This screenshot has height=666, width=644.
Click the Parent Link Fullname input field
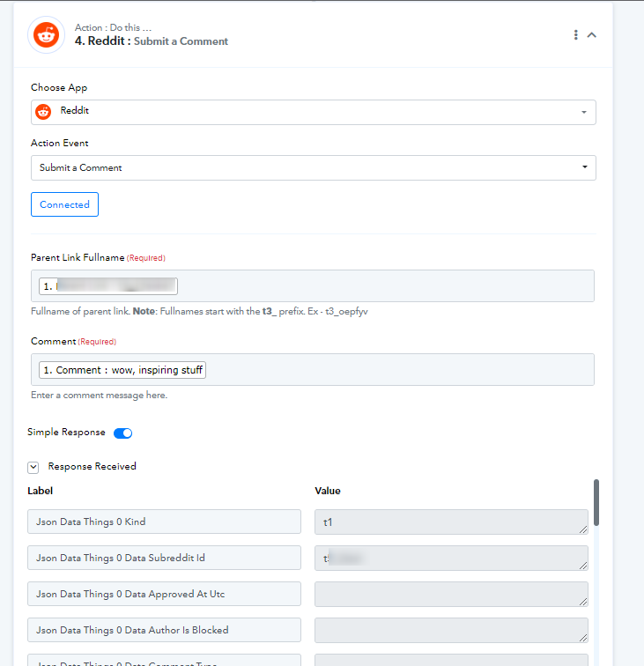pyautogui.click(x=313, y=285)
